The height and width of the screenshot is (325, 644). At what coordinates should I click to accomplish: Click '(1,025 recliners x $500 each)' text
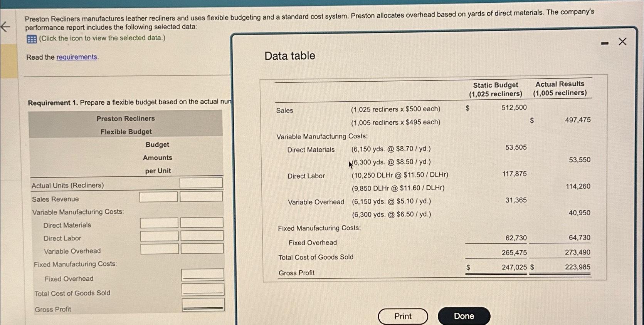pyautogui.click(x=395, y=109)
